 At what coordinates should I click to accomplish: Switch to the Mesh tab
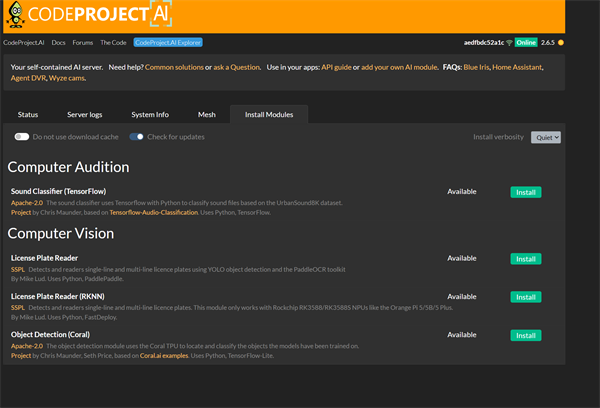[x=207, y=114]
